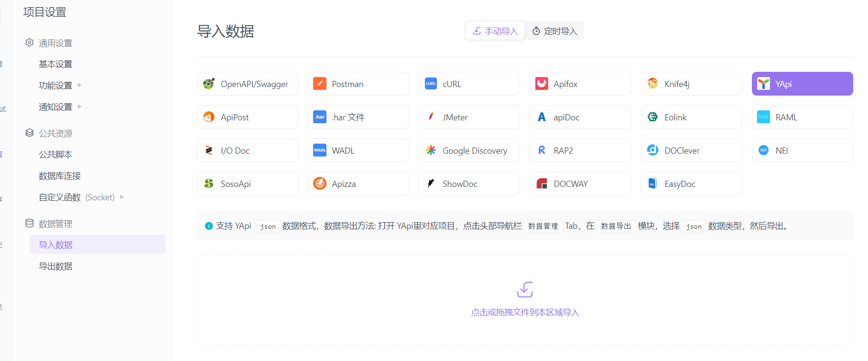Select the Eolink logo icon
The image size is (868, 361).
tap(652, 117)
